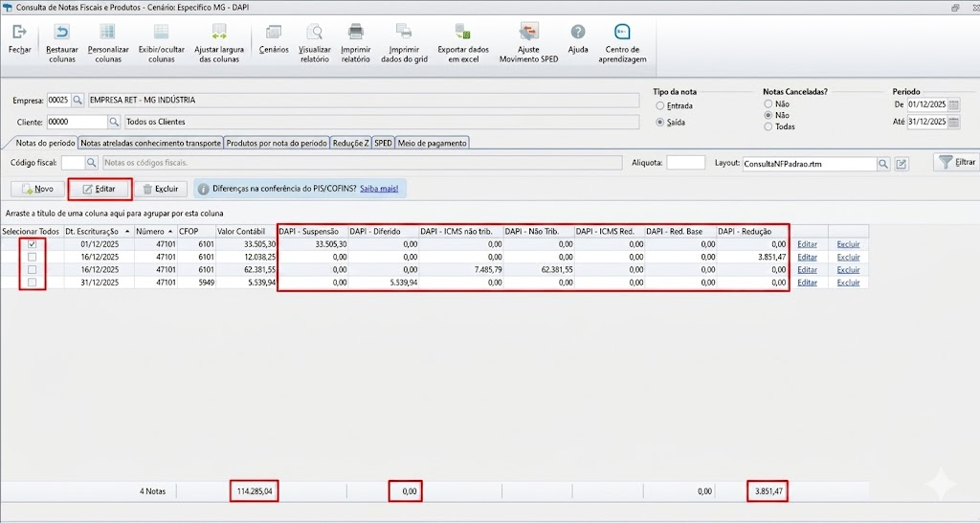Click the Filtrar button
Image resolution: width=980 pixels, height=523 pixels.
957,162
